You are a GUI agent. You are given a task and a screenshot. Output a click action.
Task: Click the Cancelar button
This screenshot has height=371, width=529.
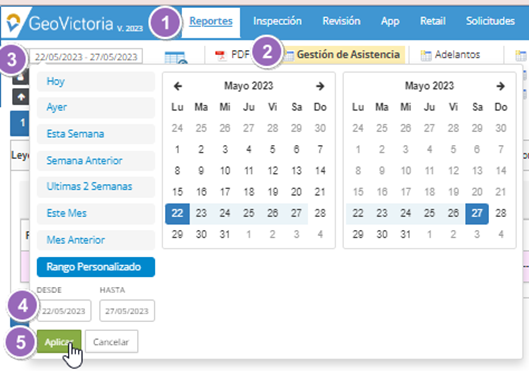[111, 342]
